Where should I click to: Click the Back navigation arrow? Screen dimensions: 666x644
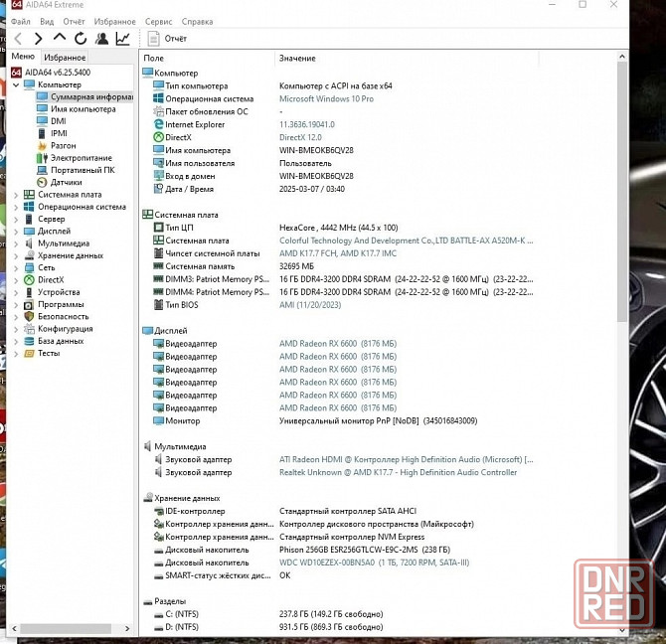click(18, 39)
